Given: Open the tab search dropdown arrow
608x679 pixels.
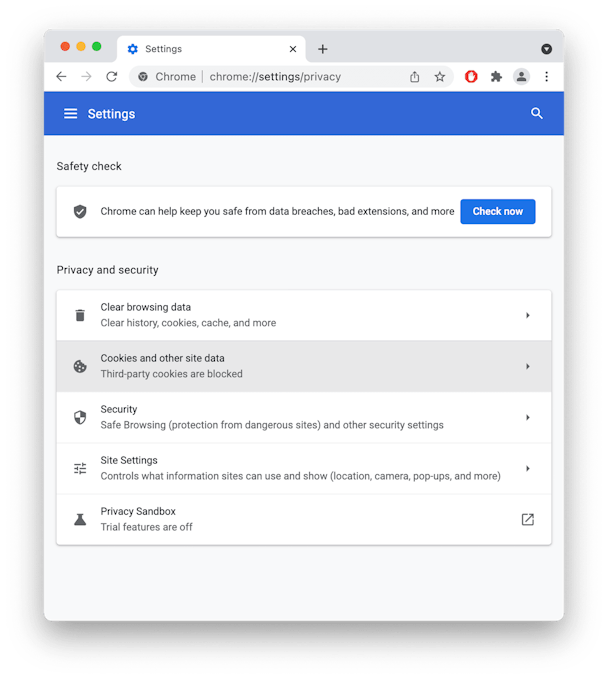Looking at the screenshot, I should [547, 49].
